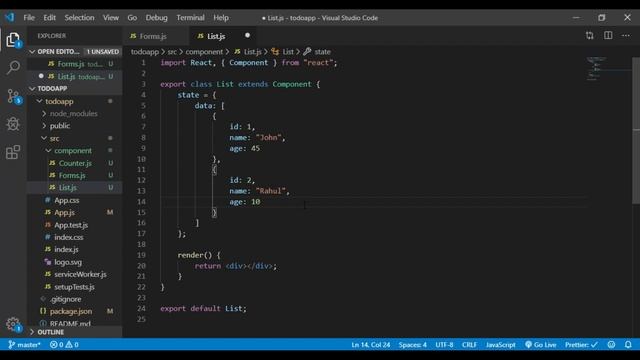Screen dimensions: 640x360
Task: Click the unsaved dot on List.js tab
Action: [247, 36]
